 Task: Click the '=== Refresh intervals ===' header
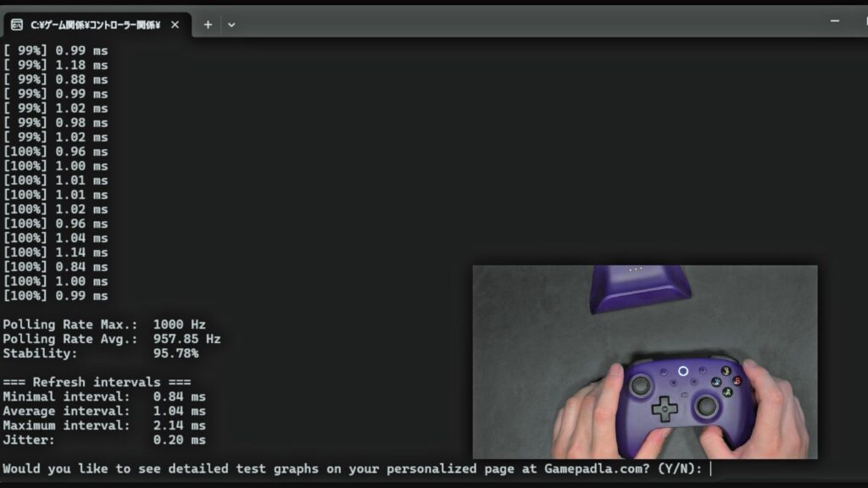point(97,382)
